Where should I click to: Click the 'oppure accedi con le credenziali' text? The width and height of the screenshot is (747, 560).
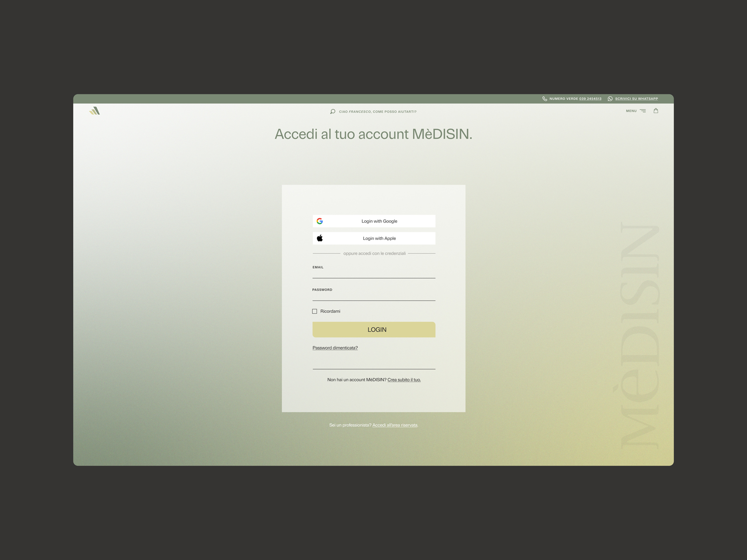point(374,253)
